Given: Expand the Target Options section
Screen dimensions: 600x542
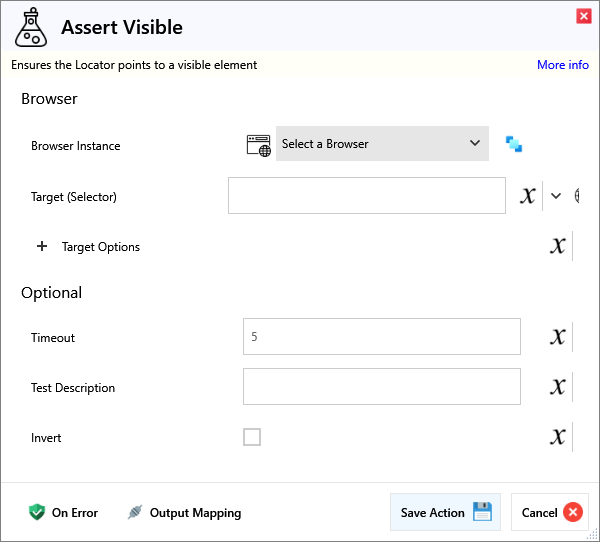Looking at the screenshot, I should (42, 246).
